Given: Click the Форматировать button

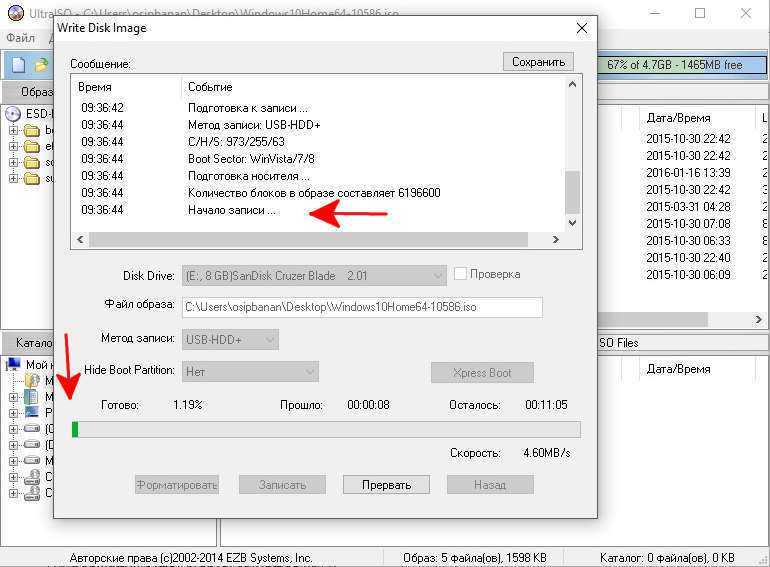Looking at the screenshot, I should tap(177, 485).
